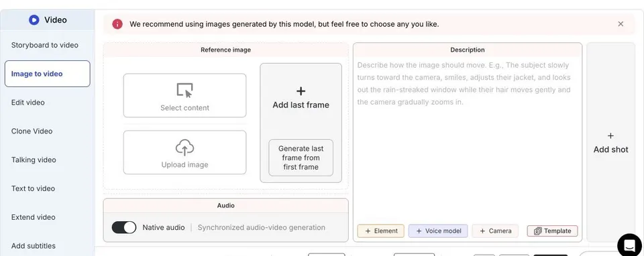Open Talking video mode
Image resolution: width=644 pixels, height=256 pixels.
click(x=34, y=160)
